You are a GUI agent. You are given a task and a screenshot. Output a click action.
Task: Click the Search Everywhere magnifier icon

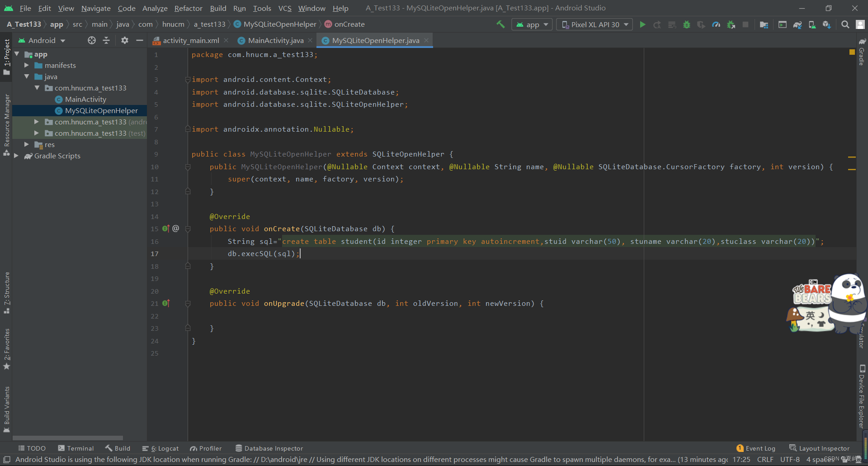pos(845,24)
